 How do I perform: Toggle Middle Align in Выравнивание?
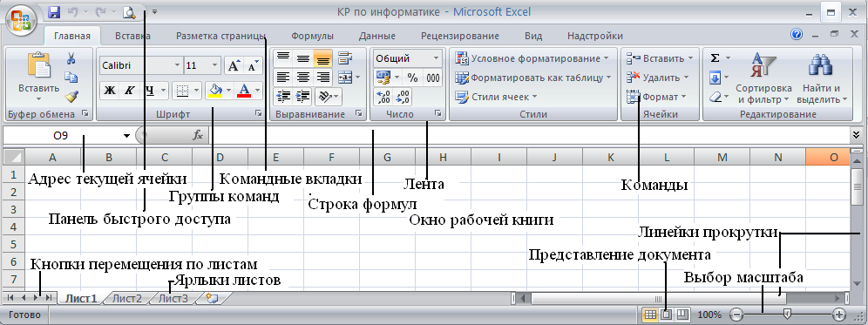302,58
